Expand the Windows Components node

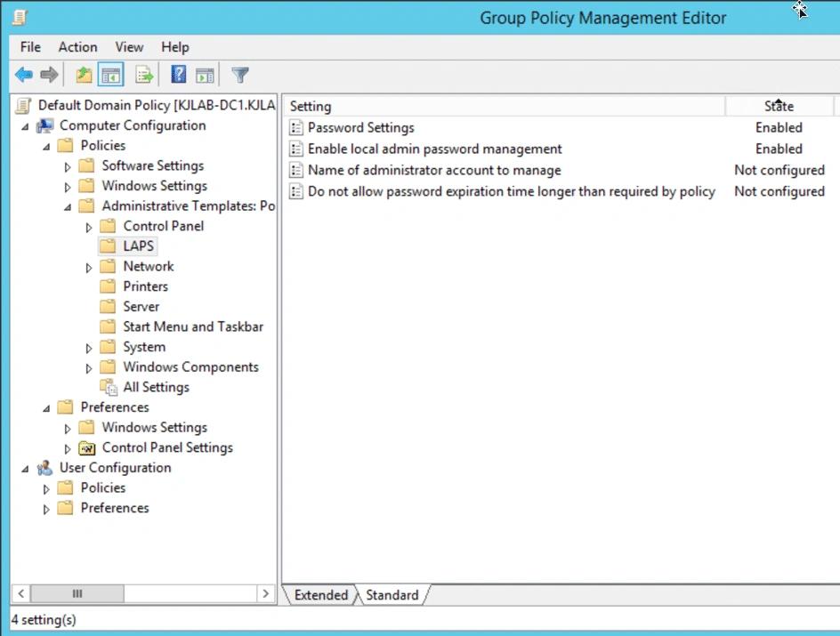(89, 368)
